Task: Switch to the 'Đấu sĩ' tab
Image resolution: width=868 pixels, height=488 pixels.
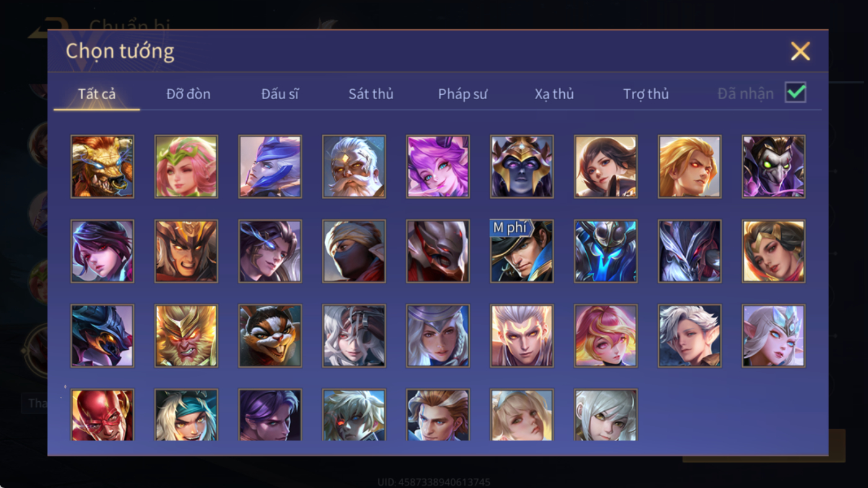Action: (x=280, y=94)
